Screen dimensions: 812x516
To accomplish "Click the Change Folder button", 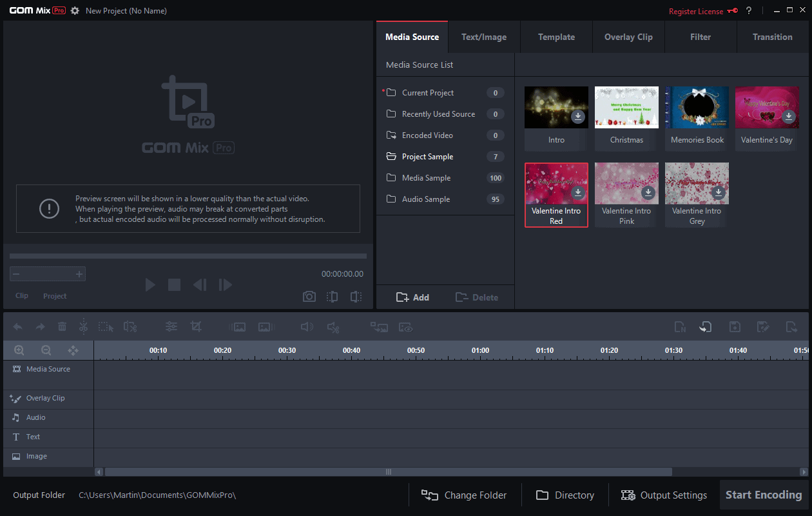I will click(464, 495).
